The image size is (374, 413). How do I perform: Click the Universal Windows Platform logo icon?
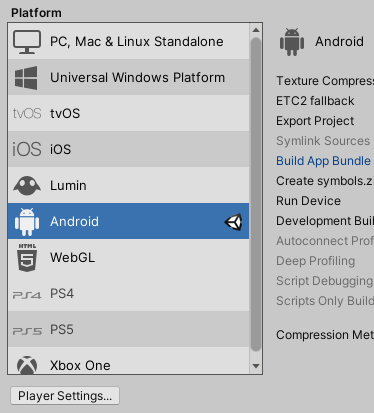(26, 78)
